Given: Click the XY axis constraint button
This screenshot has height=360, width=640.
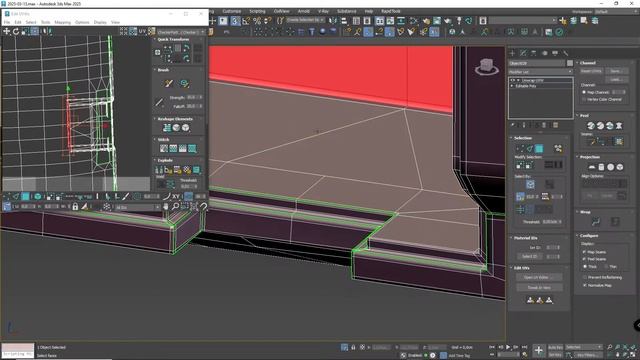Looking at the screenshot, I should (176, 197).
